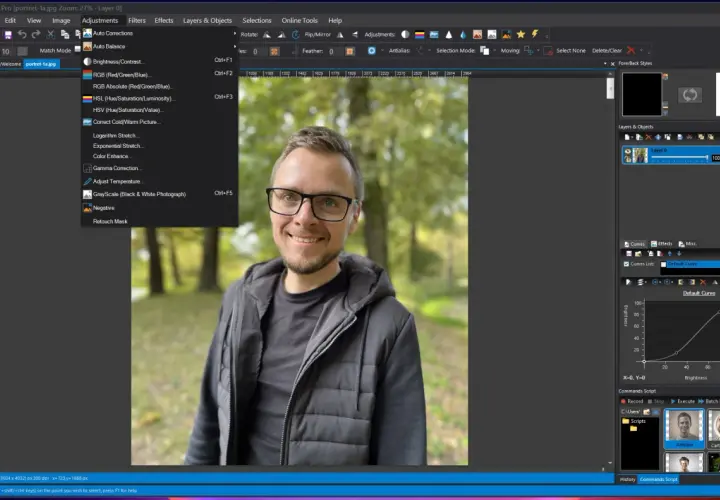Click the Save icon in the toolbar
720x500 pixels.
point(8,34)
